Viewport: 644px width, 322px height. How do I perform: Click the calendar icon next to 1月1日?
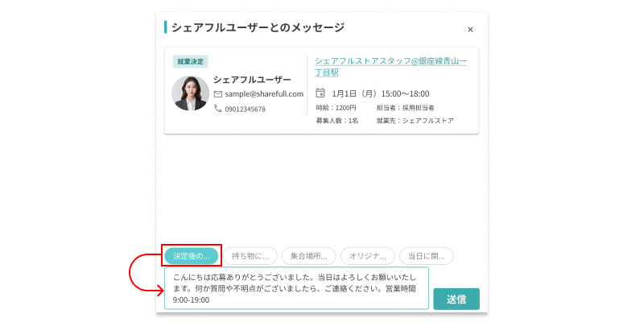click(320, 93)
